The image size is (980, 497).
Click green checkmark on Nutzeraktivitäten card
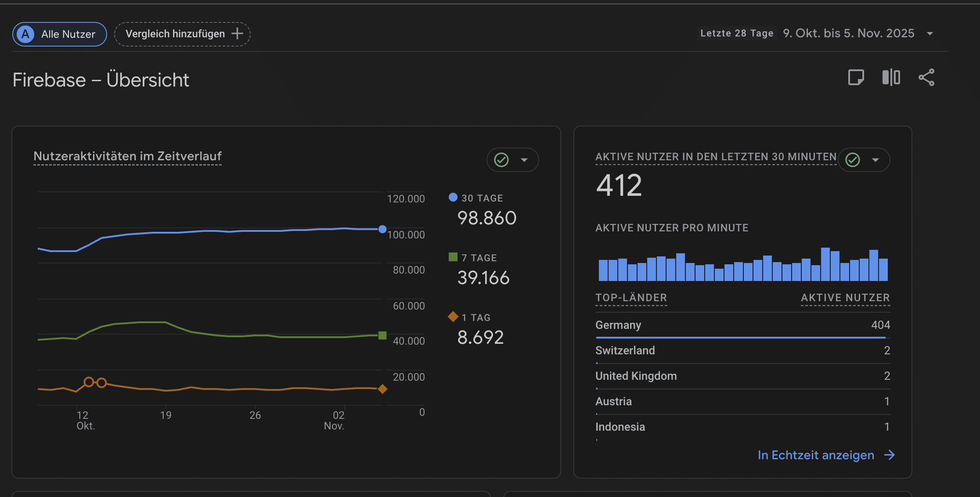pos(501,160)
